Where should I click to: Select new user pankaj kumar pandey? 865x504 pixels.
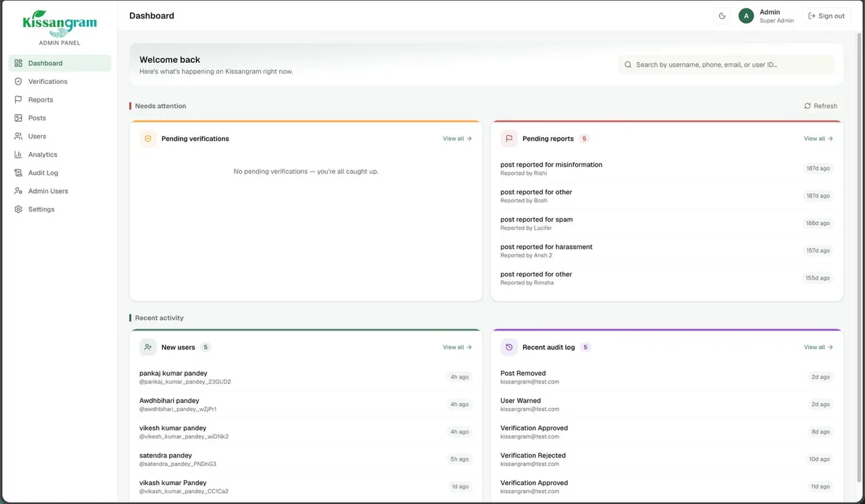point(306,377)
